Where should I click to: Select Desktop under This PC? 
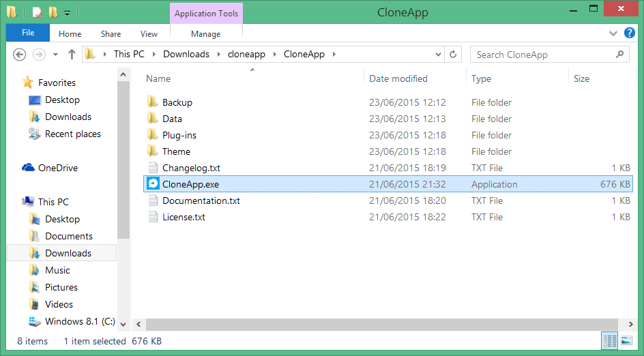click(63, 219)
